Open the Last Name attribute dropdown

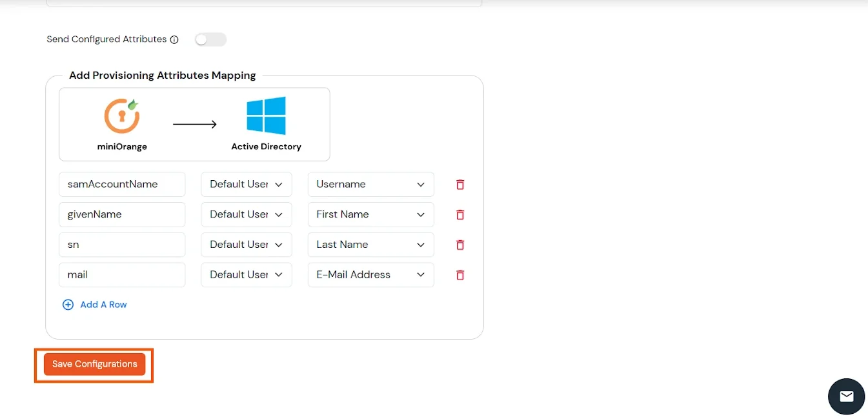coord(371,245)
